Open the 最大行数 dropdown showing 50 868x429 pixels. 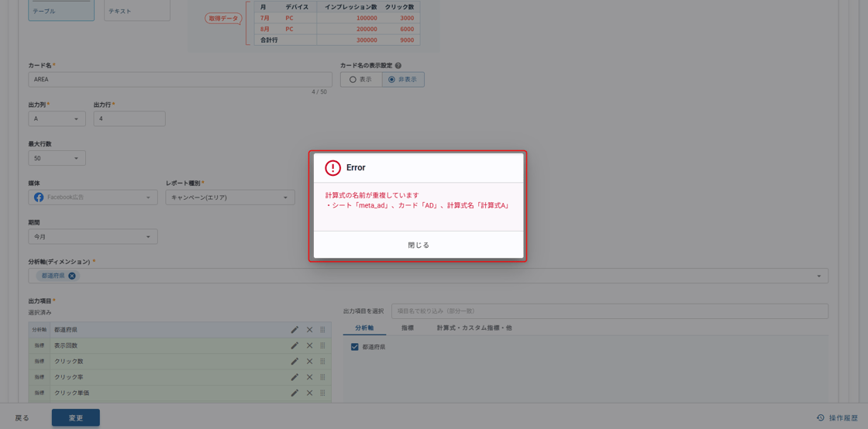[x=57, y=158]
